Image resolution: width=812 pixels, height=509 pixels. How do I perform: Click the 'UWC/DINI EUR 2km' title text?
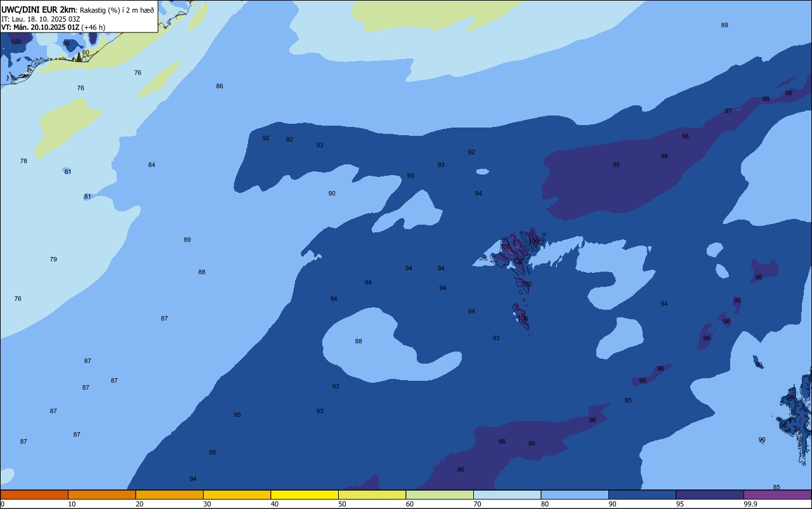38,10
